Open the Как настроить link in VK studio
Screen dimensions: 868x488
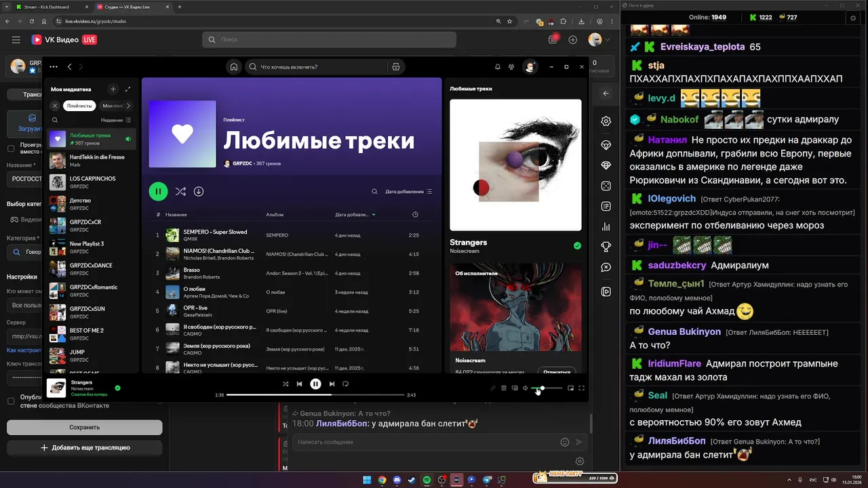[24, 350]
